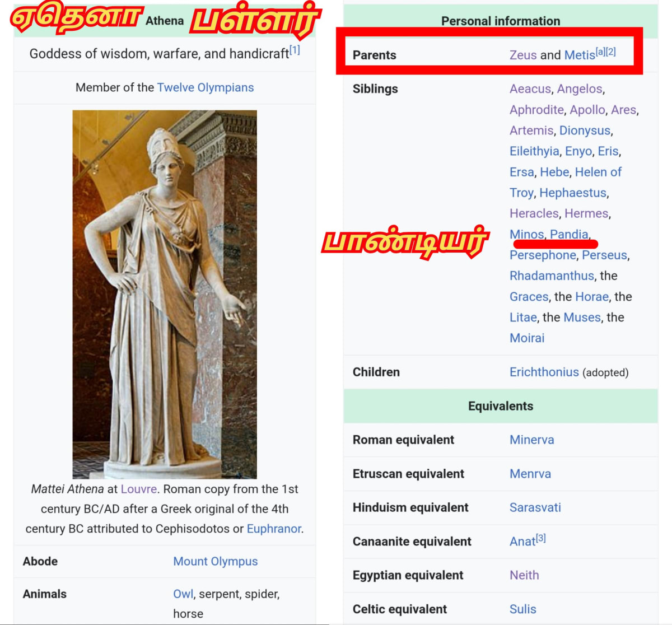Open the Twelve Olympians link
This screenshot has width=672, height=625.
(x=205, y=87)
